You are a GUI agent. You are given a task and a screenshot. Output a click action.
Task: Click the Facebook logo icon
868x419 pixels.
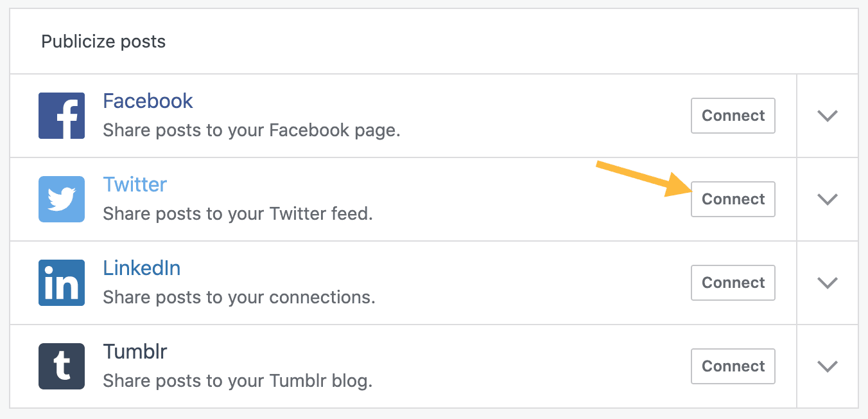62,116
